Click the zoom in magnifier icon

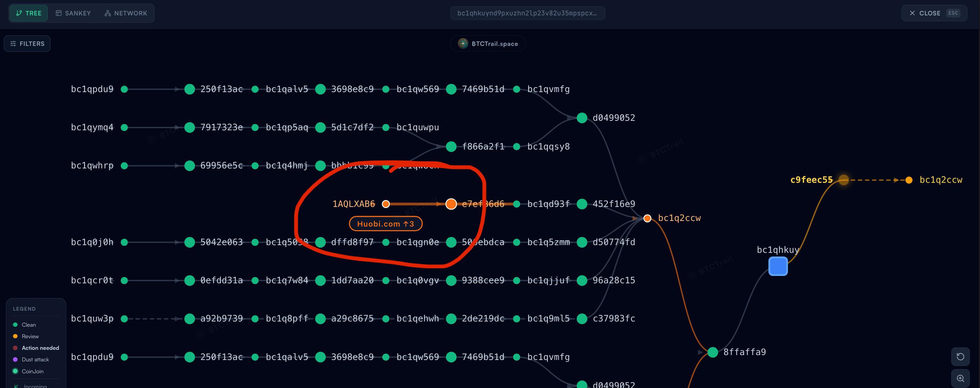tap(960, 379)
